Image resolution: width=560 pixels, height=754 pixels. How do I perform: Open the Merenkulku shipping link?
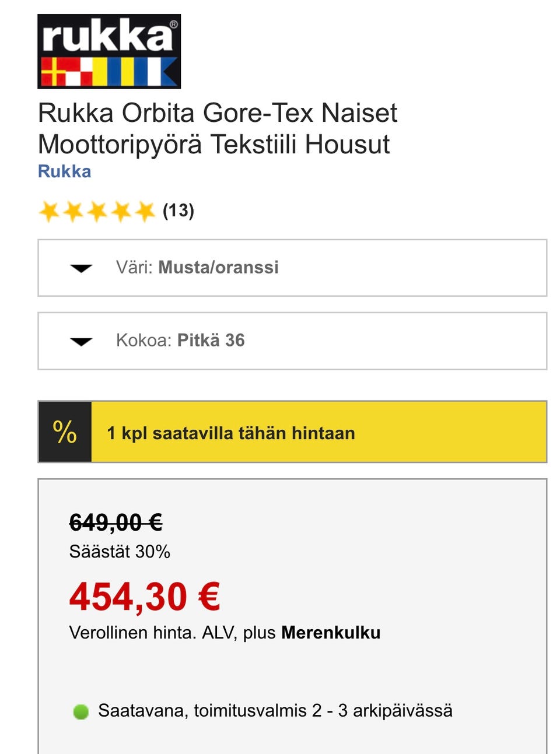(x=331, y=633)
